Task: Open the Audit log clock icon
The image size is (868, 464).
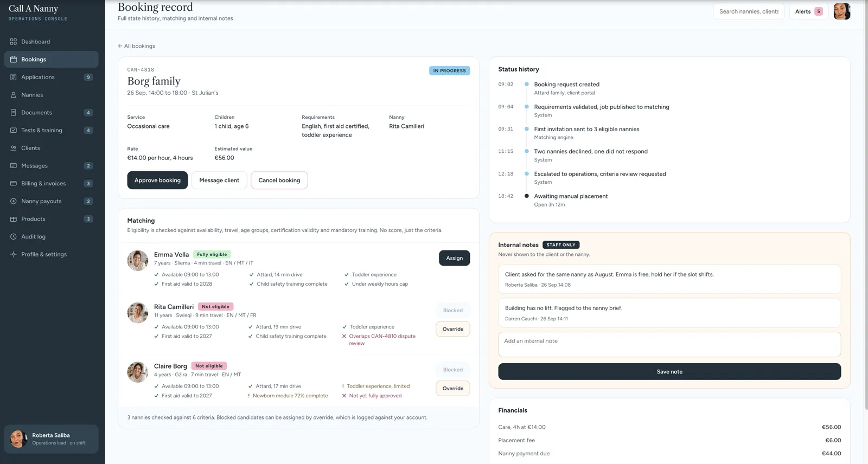Action: coord(14,237)
